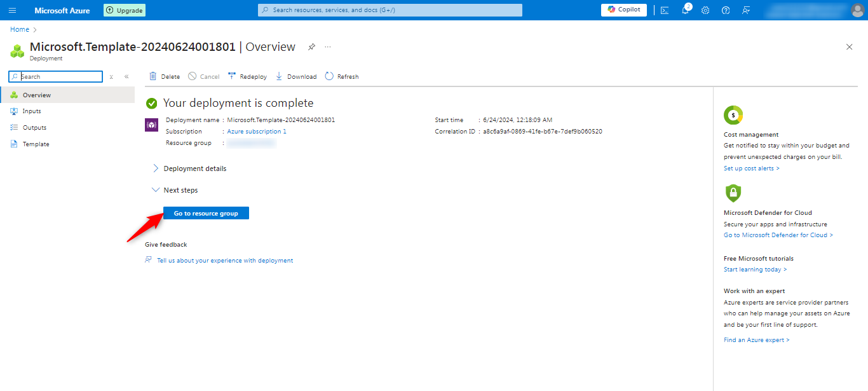Open Tell us about your experience link
Viewport: 868px width, 391px height.
coord(225,261)
